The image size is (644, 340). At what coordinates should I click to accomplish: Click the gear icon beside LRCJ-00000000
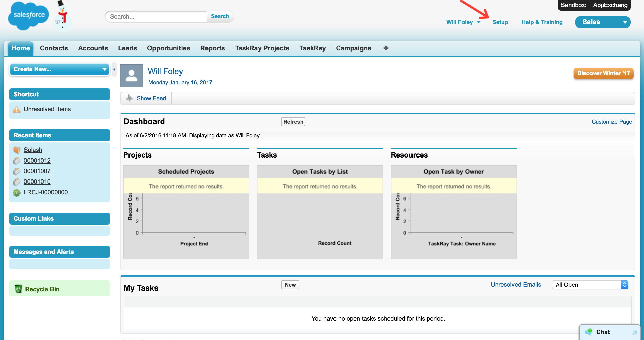17,192
